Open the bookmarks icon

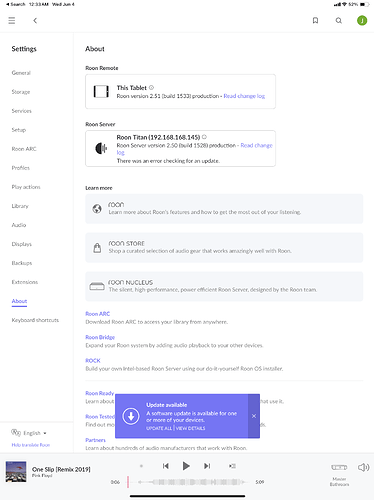click(315, 21)
